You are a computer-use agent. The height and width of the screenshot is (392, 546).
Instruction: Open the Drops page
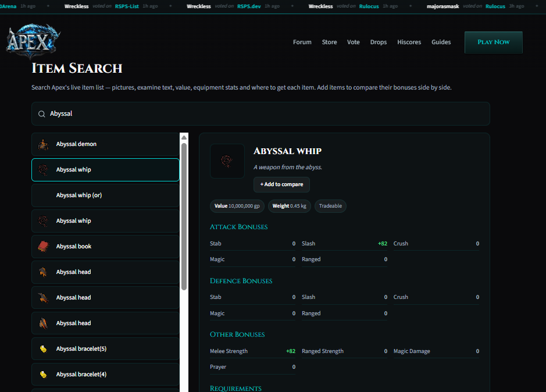(x=379, y=42)
